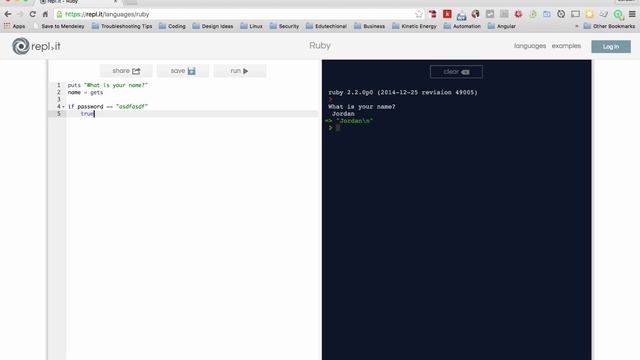This screenshot has height=360, width=640.
Task: Open the Linux bookmark folder
Action: [251, 26]
